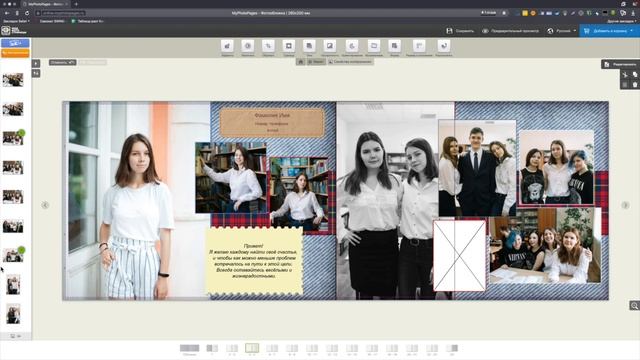
Task: Click the small icon below the panel expand arrow
Action: coord(36,73)
